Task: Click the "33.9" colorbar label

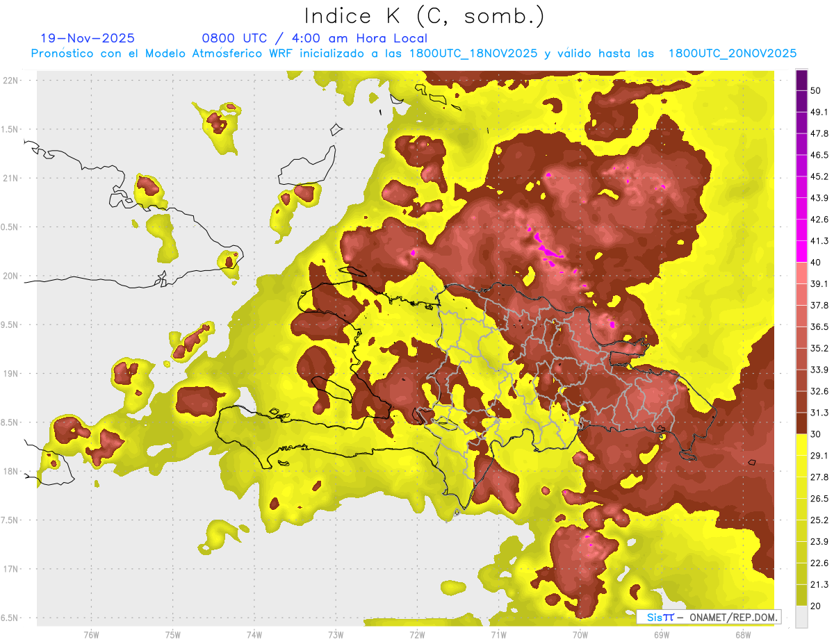Action: coord(819,370)
